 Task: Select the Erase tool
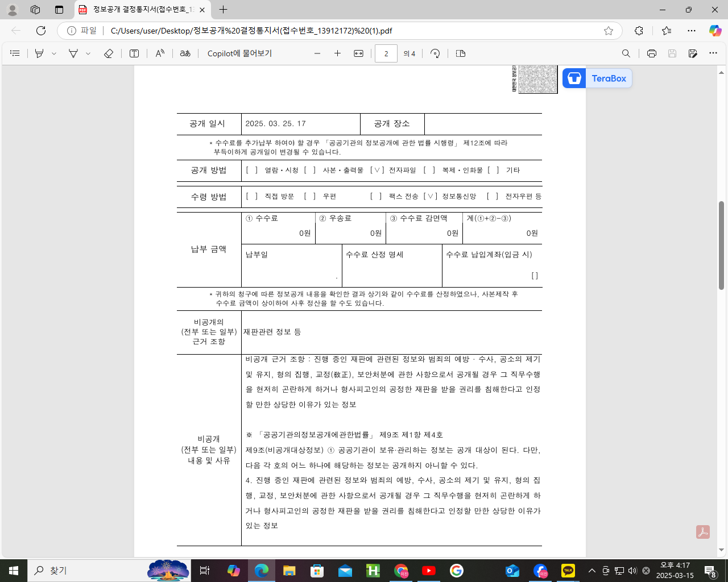click(x=108, y=53)
